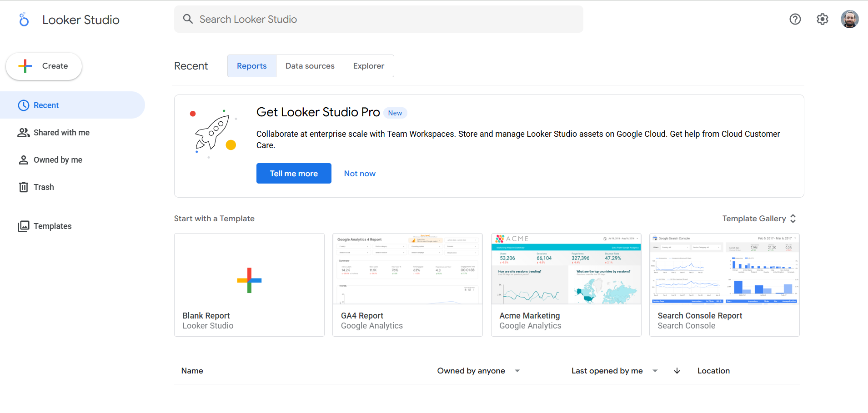Click the Trash bin icon
Screen dimensions: 868x413
pos(23,187)
